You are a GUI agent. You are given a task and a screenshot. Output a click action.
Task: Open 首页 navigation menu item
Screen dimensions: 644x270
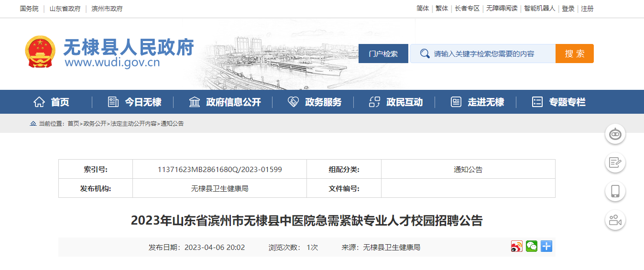60,102
